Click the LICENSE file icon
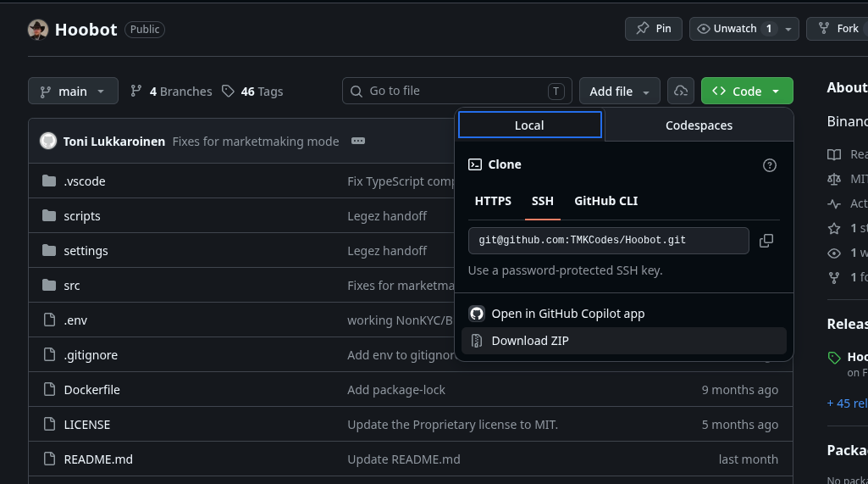The width and height of the screenshot is (868, 484). pyautogui.click(x=49, y=424)
